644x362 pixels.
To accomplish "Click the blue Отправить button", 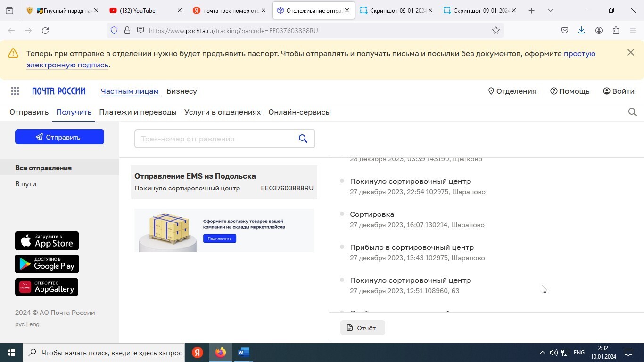I will [59, 137].
